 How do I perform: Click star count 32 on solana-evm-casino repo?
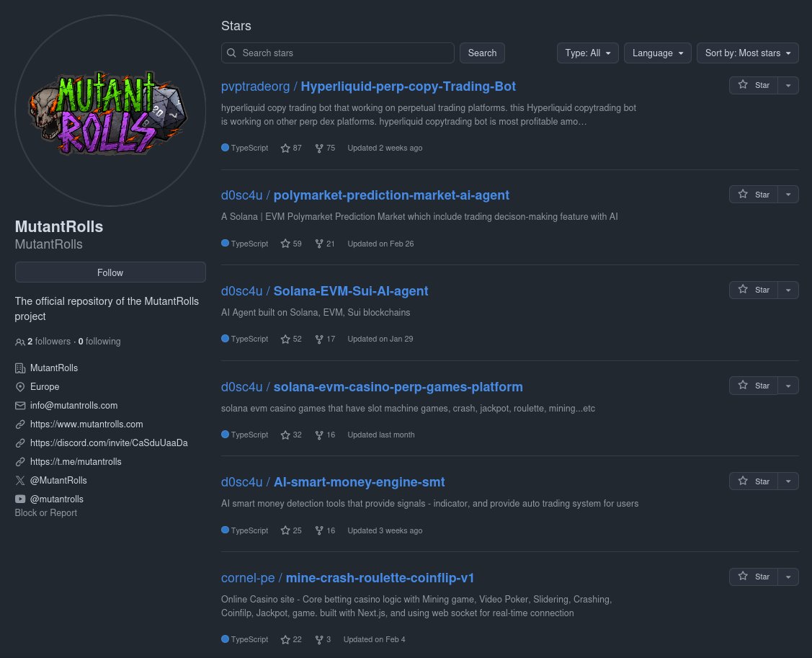pos(291,435)
